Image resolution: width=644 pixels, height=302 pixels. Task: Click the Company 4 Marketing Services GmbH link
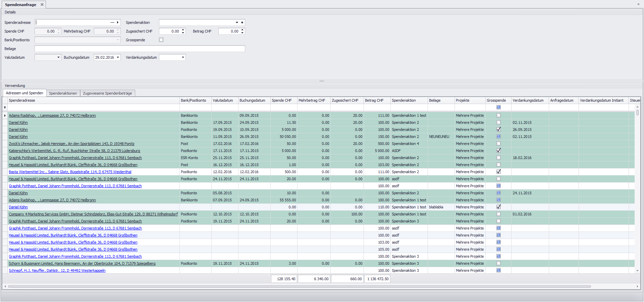[93, 214]
